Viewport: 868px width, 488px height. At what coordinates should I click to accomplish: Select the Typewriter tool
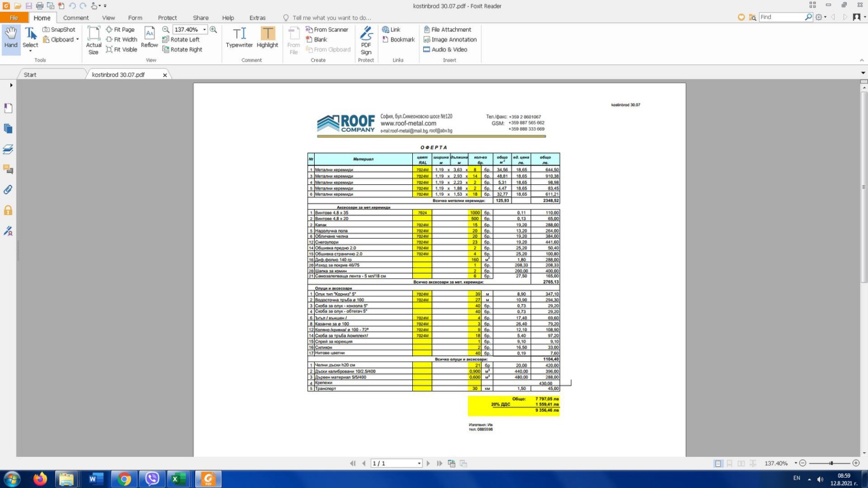[x=239, y=37]
